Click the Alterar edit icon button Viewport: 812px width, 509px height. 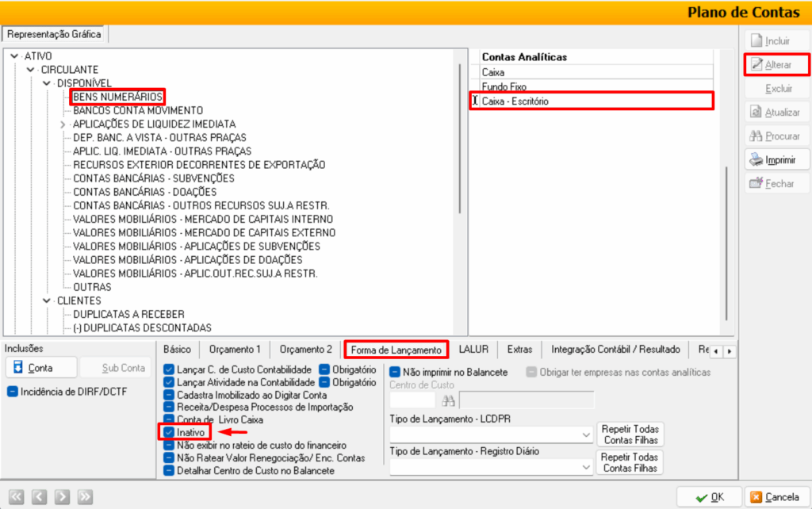click(757, 64)
